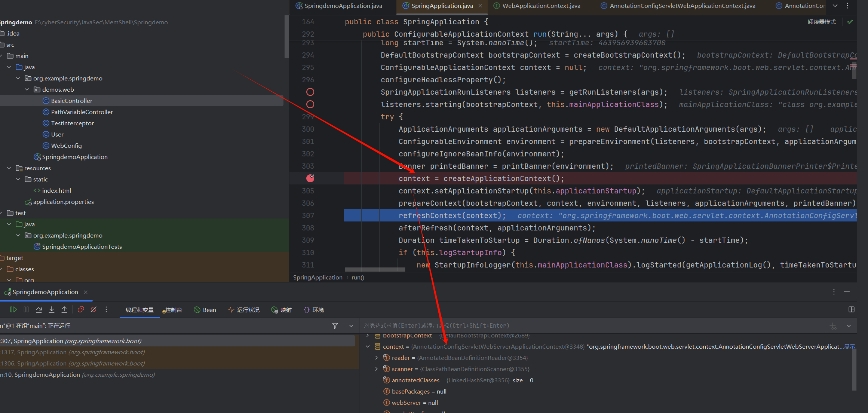Click the Step Out debug icon
This screenshot has height=413, width=868.
(64, 309)
